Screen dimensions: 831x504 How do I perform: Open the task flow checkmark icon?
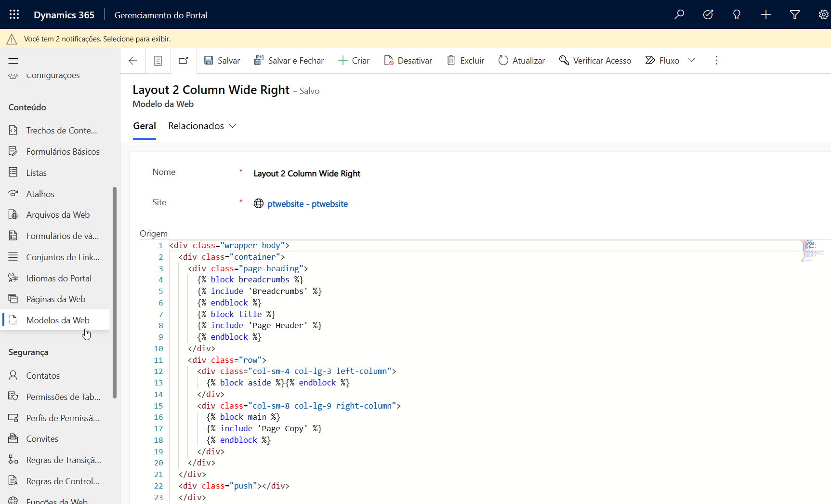tap(708, 14)
